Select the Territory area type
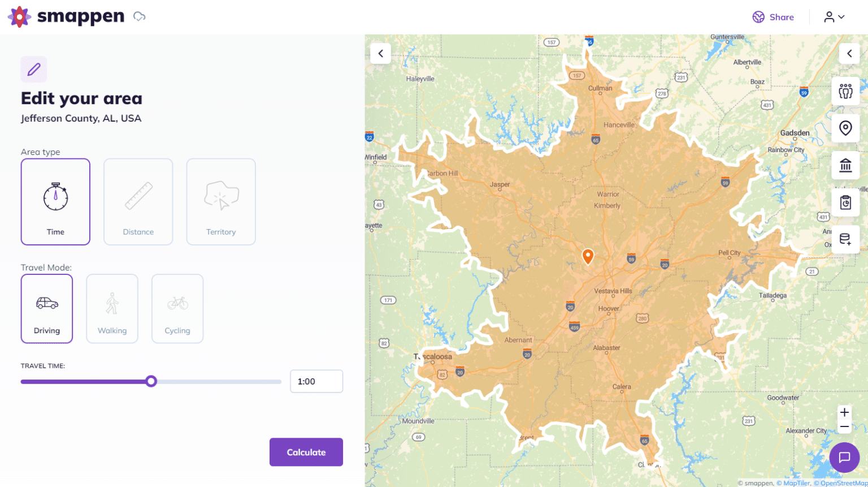The width and height of the screenshot is (868, 487). click(220, 202)
